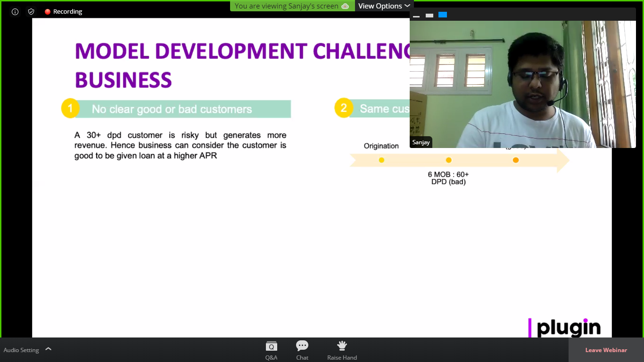Click the yellow circle numbered 2
This screenshot has height=362, width=644.
point(344,108)
